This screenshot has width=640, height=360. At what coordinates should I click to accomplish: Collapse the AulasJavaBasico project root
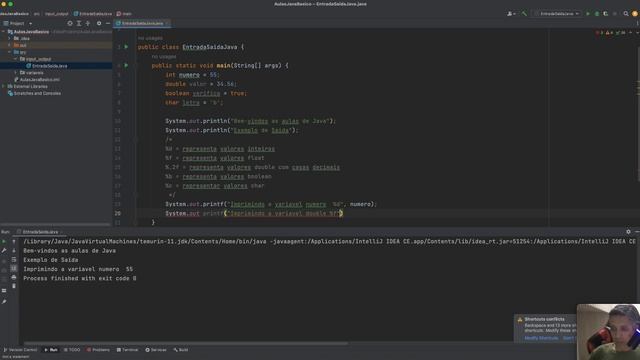tap(4, 31)
